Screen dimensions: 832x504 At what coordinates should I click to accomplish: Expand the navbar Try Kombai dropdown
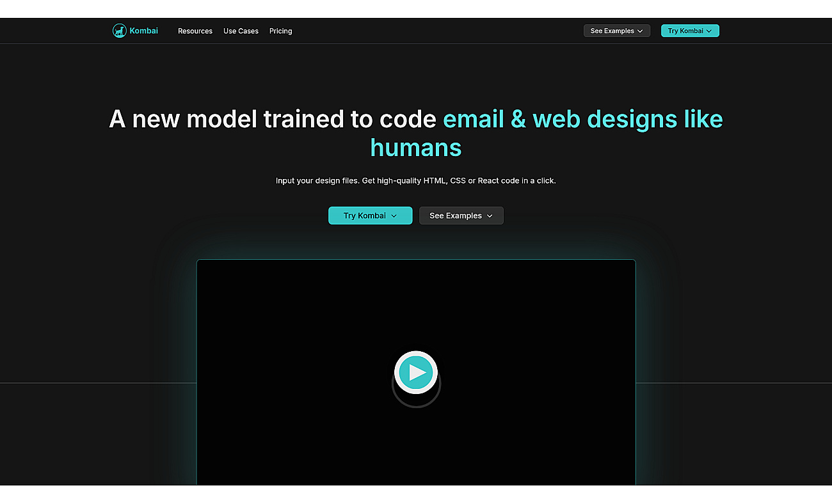point(690,31)
